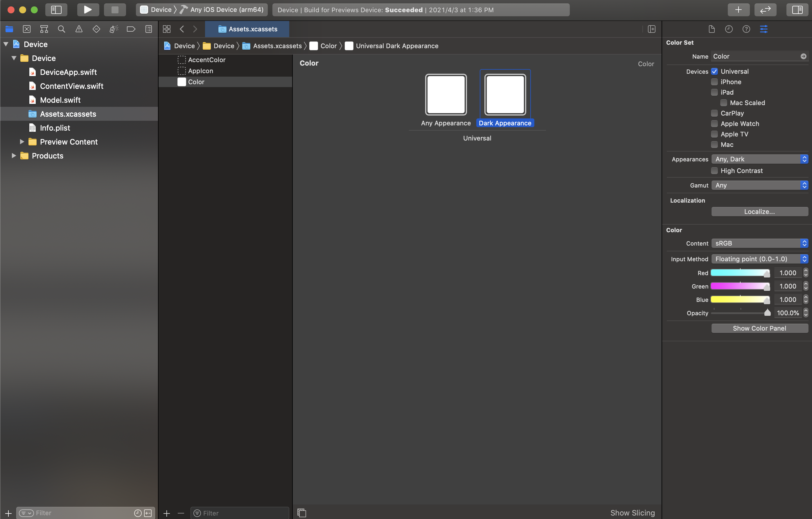Open the Find navigator (magnifying glass)
This screenshot has height=519, width=812.
(61, 29)
